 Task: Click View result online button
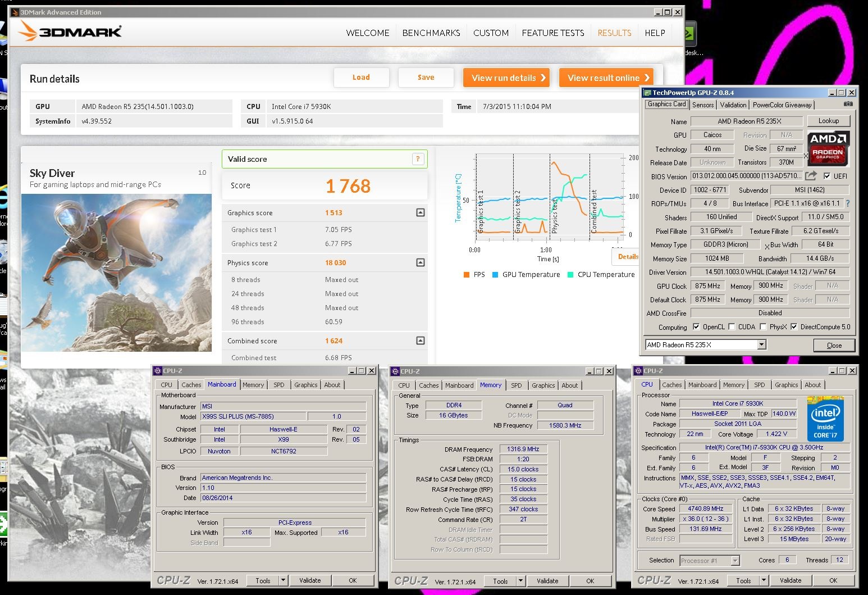606,78
